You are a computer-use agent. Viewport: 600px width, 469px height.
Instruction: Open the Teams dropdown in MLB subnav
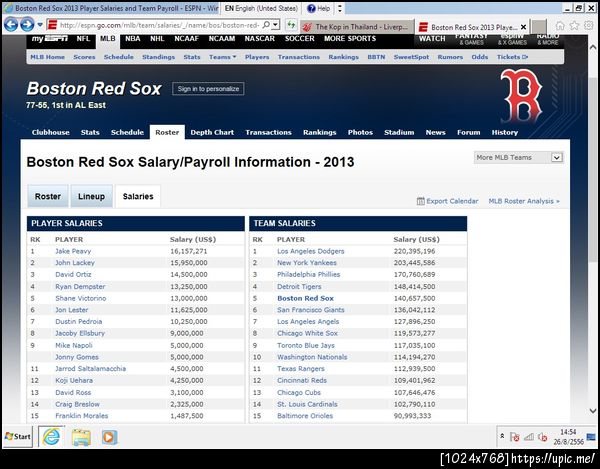pyautogui.click(x=223, y=57)
